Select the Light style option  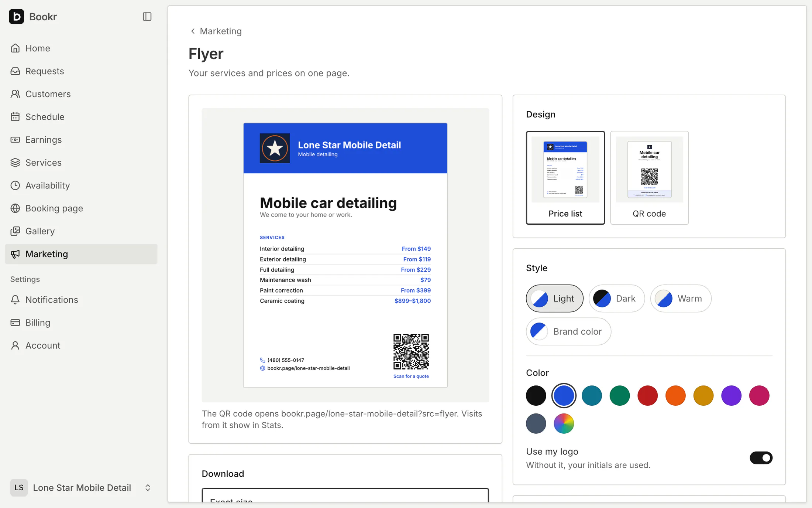click(554, 299)
